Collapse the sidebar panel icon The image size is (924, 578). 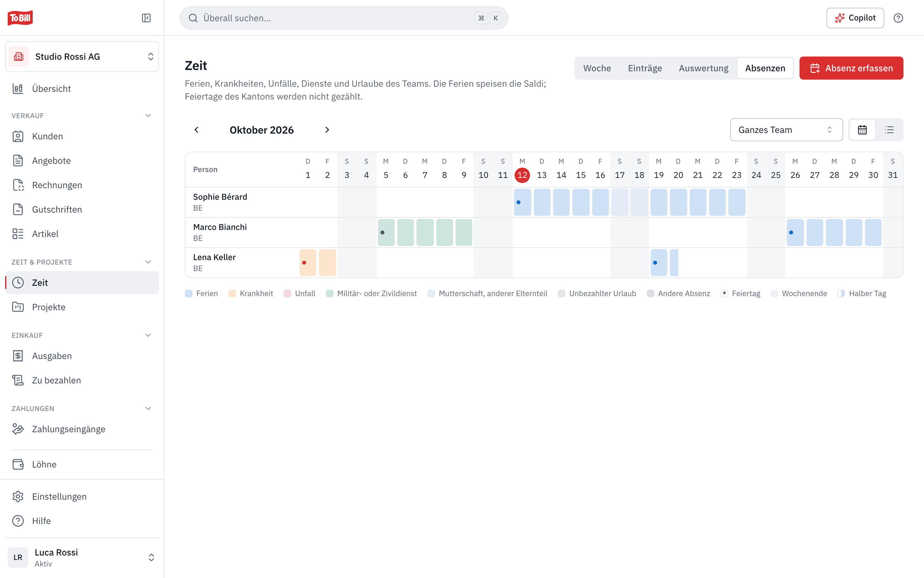[146, 18]
